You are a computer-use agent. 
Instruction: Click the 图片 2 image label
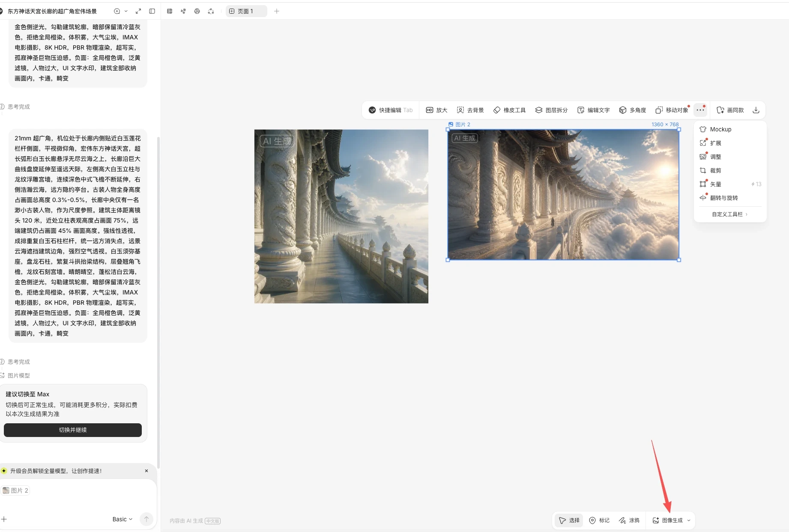point(459,125)
